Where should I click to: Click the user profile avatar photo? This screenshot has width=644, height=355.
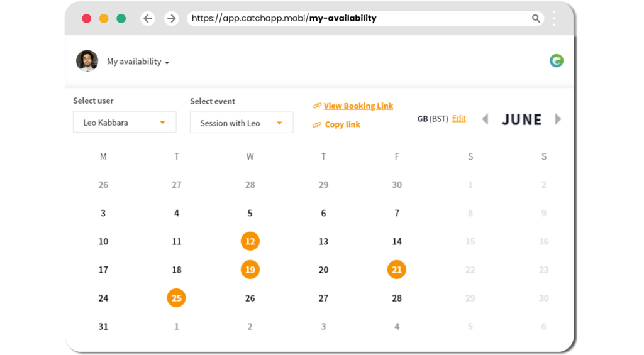point(87,61)
